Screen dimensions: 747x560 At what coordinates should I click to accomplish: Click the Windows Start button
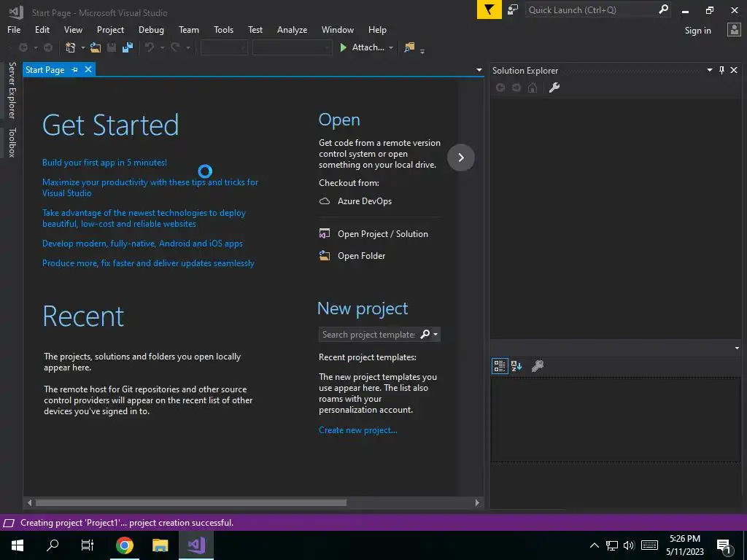tap(18, 545)
